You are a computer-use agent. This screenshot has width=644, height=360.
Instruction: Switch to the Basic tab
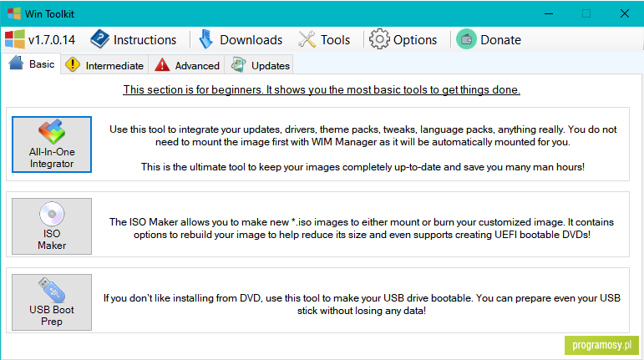tap(32, 64)
